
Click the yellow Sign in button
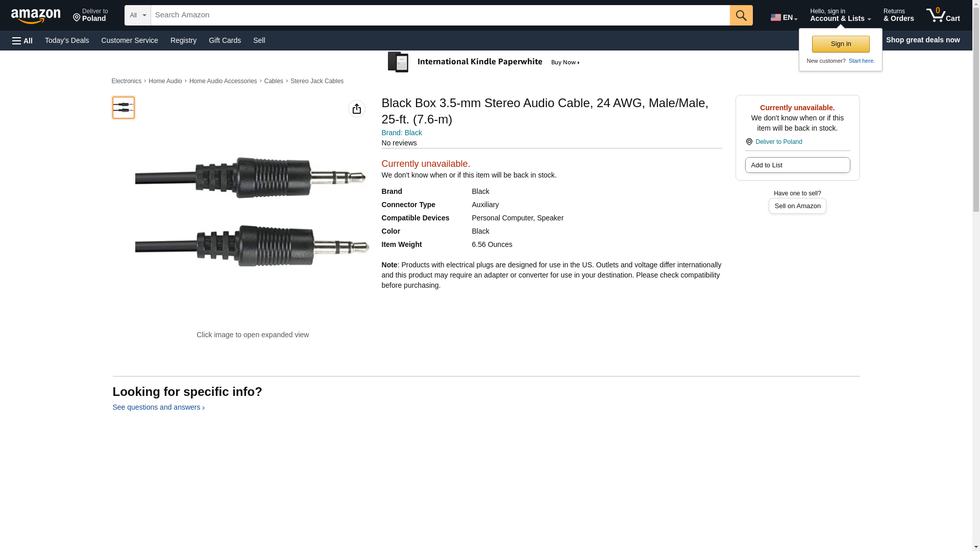tap(841, 44)
